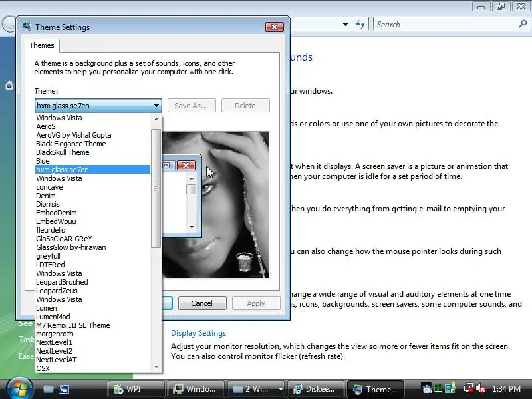The height and width of the screenshot is (399, 532).
Task: Select concave from the theme list
Action: coord(92,187)
